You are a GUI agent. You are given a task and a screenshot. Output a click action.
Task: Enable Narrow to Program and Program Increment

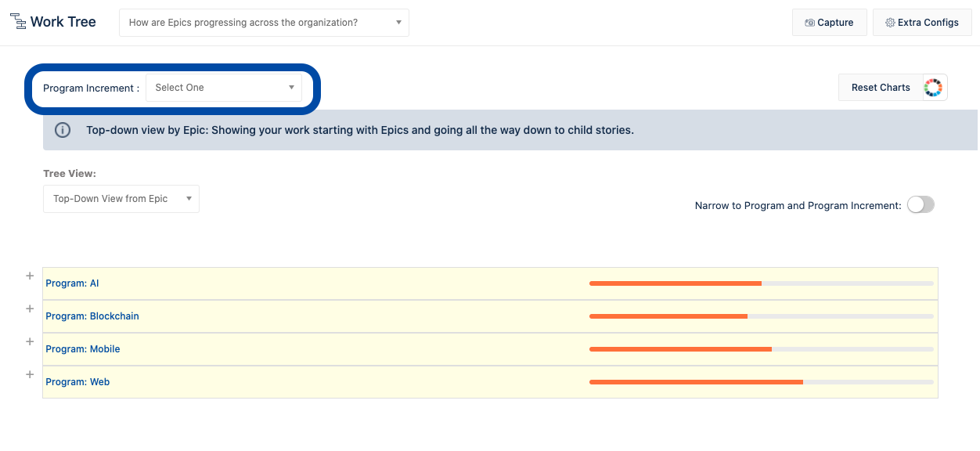click(921, 204)
